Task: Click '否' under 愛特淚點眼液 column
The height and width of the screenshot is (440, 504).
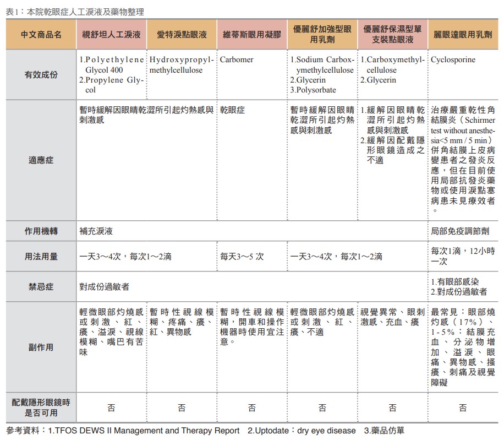Action: coord(182,408)
